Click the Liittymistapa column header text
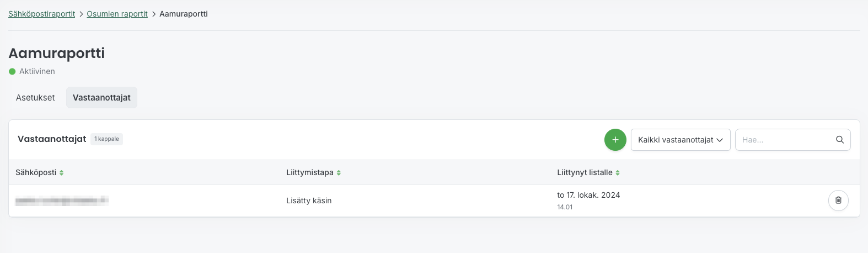This screenshot has width=868, height=253. (309, 172)
